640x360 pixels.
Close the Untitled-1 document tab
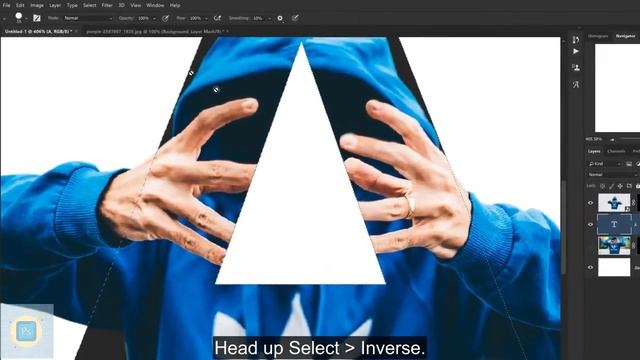76,31
